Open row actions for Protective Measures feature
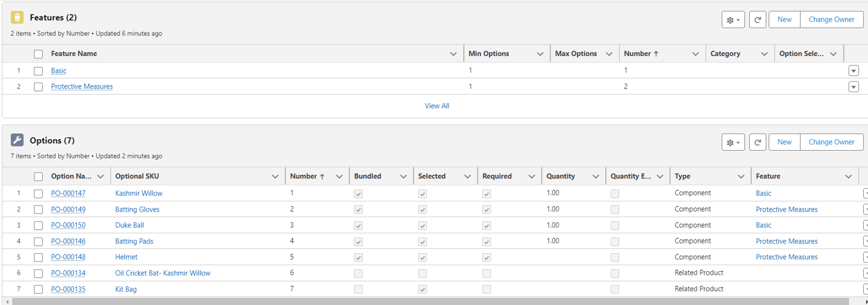Viewport: 868px width, 305px height. (853, 87)
